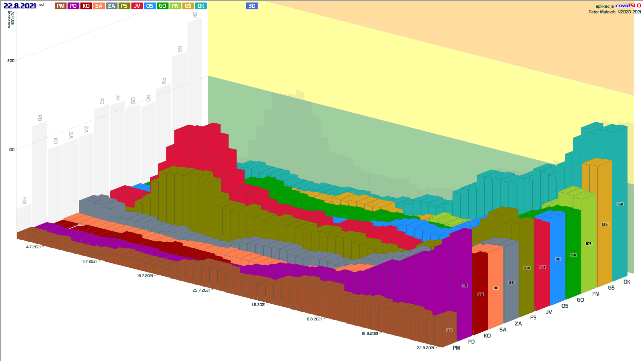Toggle the PN light green button

point(175,6)
